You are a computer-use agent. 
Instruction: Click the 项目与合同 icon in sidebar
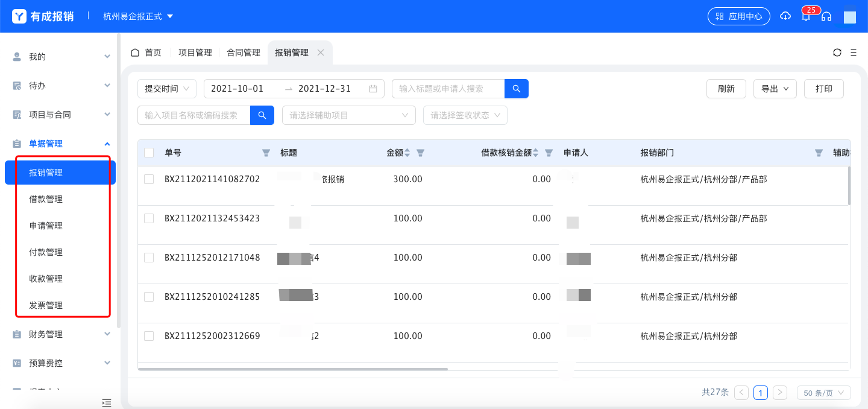(17, 115)
